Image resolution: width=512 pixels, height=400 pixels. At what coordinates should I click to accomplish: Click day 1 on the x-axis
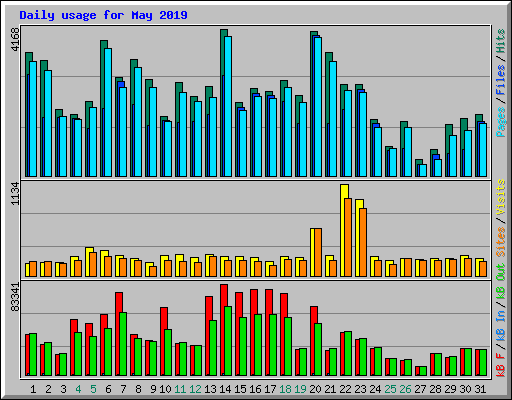tap(33, 389)
